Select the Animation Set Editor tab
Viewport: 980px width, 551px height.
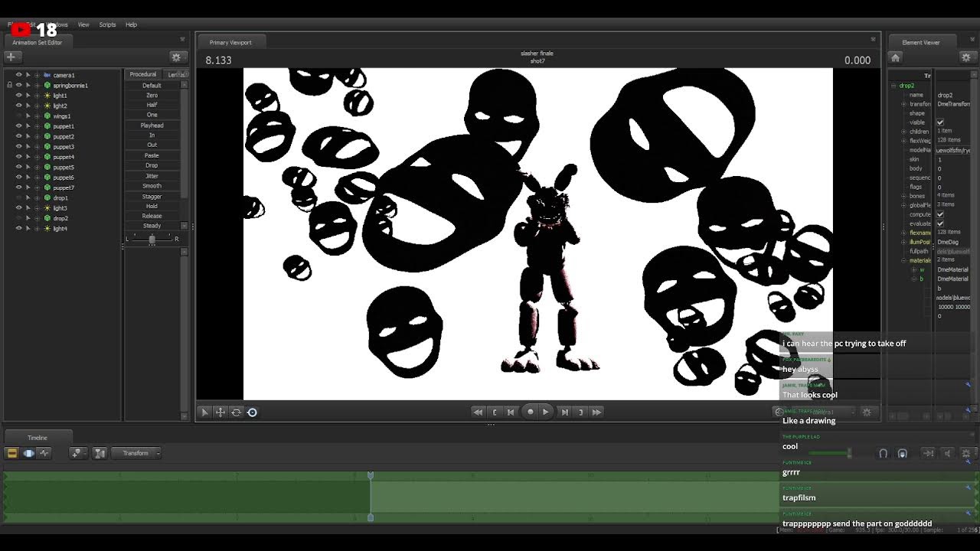(x=37, y=43)
